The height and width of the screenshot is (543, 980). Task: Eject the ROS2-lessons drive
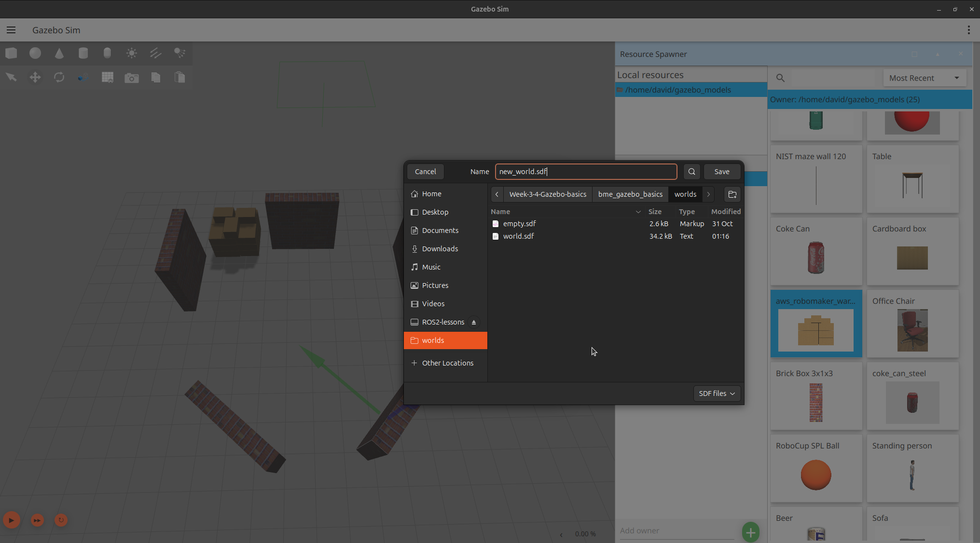click(474, 322)
